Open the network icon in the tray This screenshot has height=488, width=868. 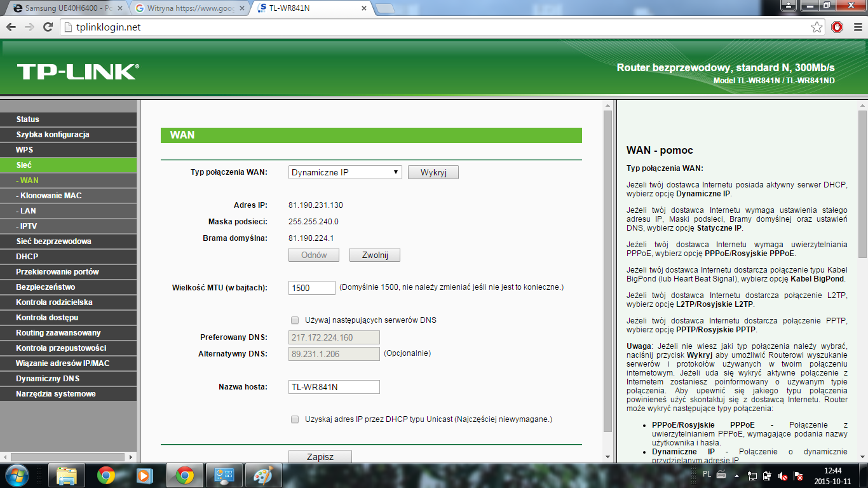[752, 475]
